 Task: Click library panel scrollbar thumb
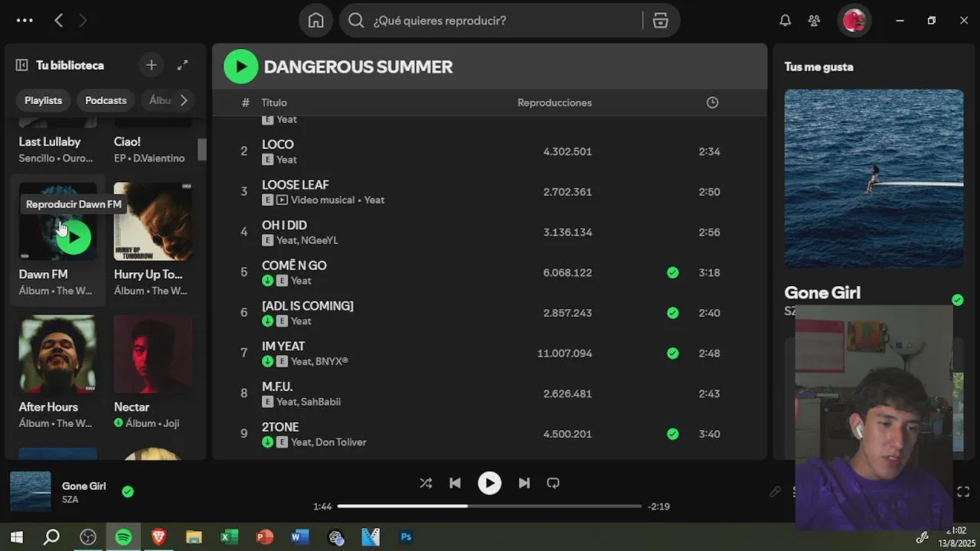(201, 149)
